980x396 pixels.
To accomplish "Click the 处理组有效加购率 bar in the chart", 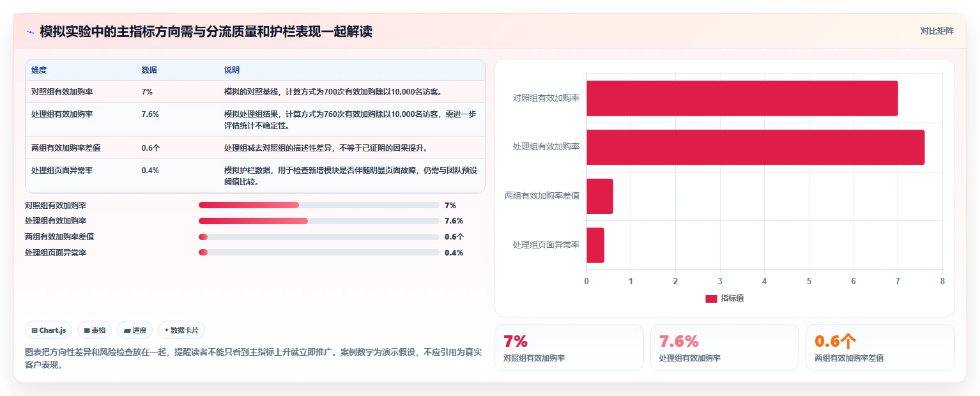I will point(755,147).
